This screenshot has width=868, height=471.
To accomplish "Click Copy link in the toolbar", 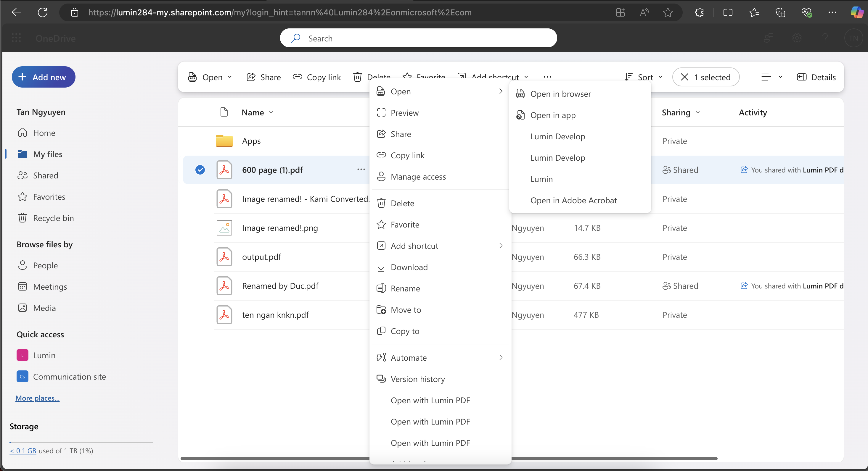I will point(317,77).
